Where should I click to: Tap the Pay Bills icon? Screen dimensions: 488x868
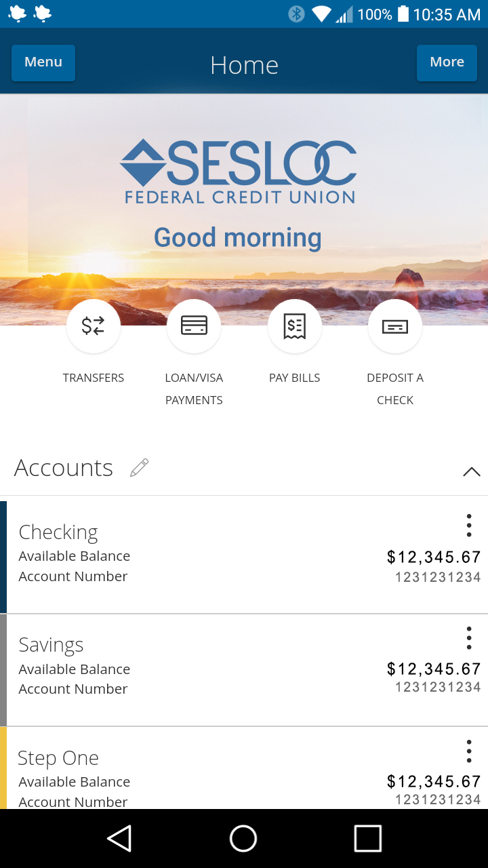coord(295,327)
